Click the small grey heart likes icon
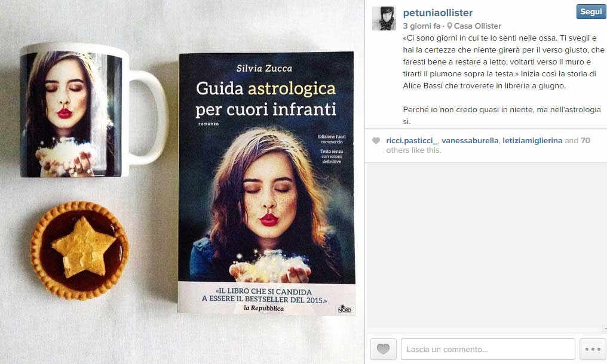Image resolution: width=607 pixels, height=364 pixels. [376, 140]
